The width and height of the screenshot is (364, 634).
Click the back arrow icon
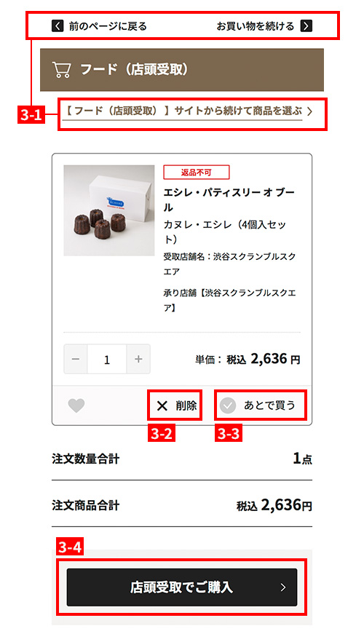tap(58, 26)
